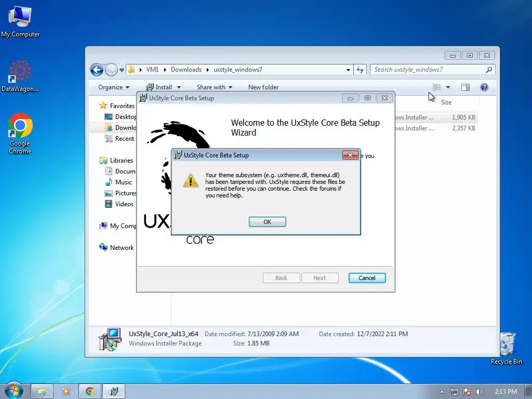Minimize the Explorer uxstyle_windows7 window
This screenshot has height=399, width=532.
[453, 55]
